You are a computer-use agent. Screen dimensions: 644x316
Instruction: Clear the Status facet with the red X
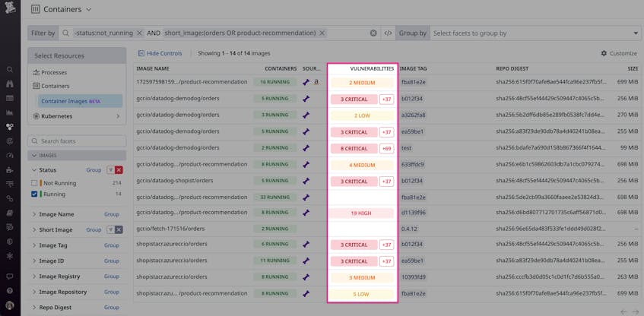119,170
